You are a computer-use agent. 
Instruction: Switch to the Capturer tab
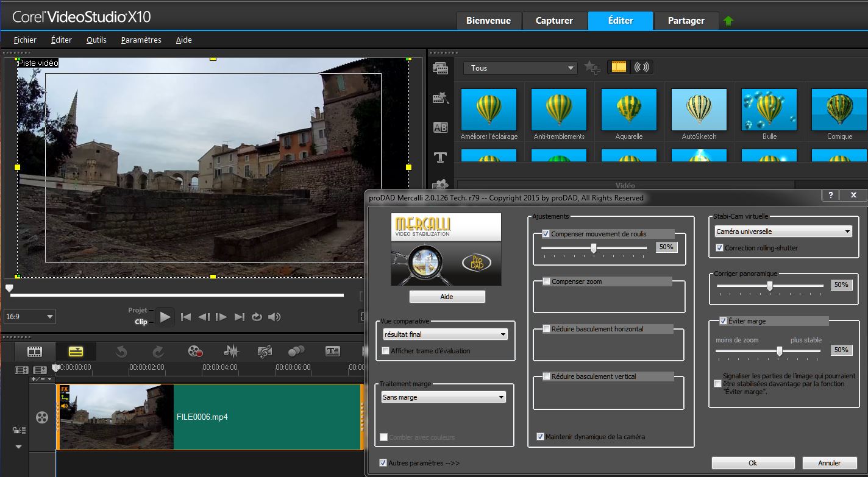554,21
